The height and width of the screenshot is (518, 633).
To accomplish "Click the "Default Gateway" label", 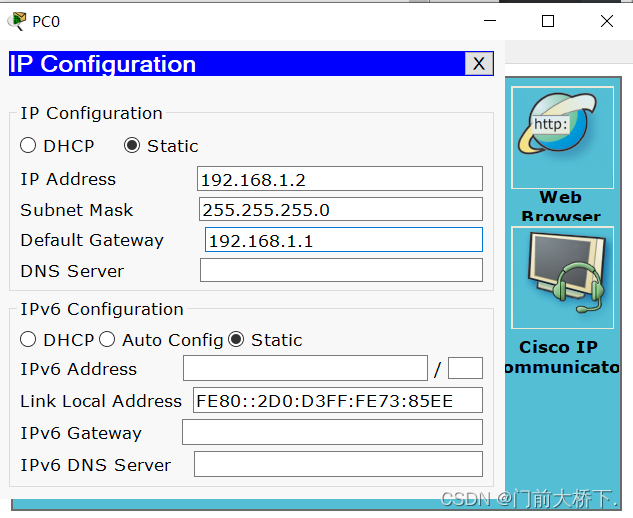I will tap(92, 240).
